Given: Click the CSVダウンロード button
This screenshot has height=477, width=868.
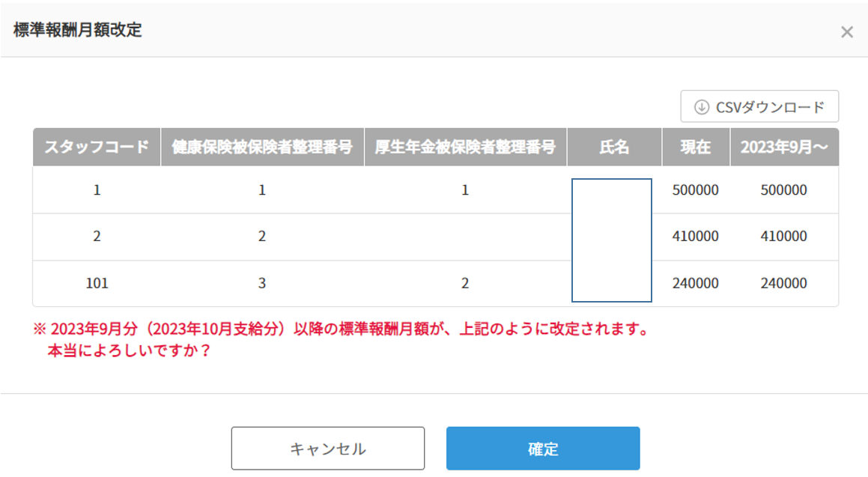Looking at the screenshot, I should point(759,106).
